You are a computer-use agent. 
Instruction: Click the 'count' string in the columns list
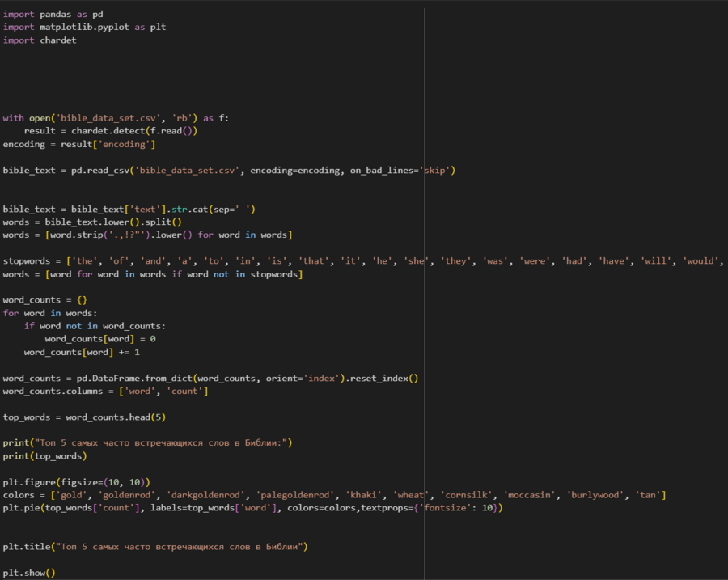point(184,391)
